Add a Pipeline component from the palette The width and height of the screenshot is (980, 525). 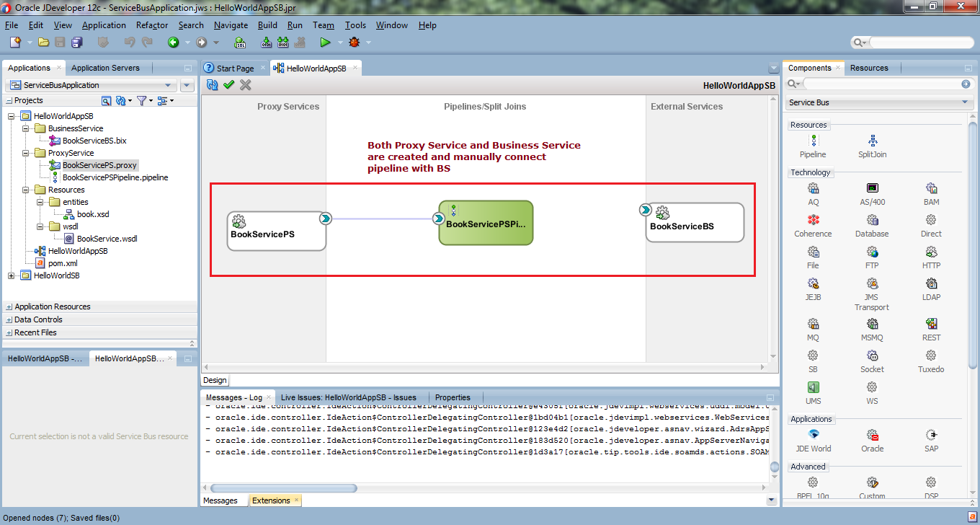click(813, 145)
